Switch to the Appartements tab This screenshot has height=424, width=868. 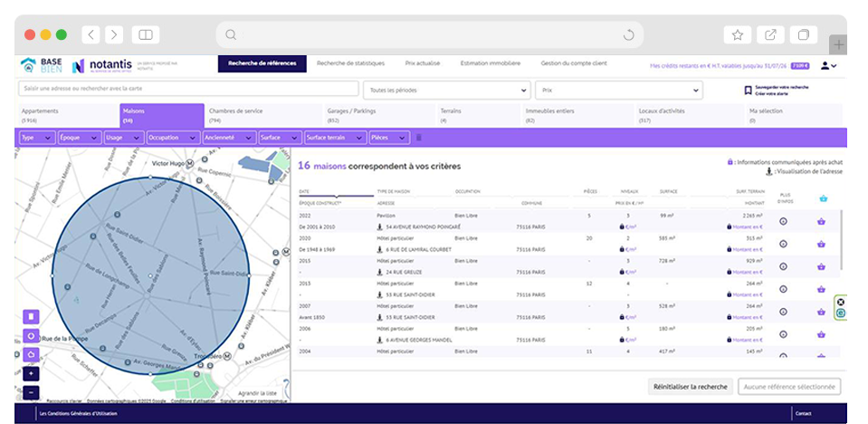click(x=63, y=115)
